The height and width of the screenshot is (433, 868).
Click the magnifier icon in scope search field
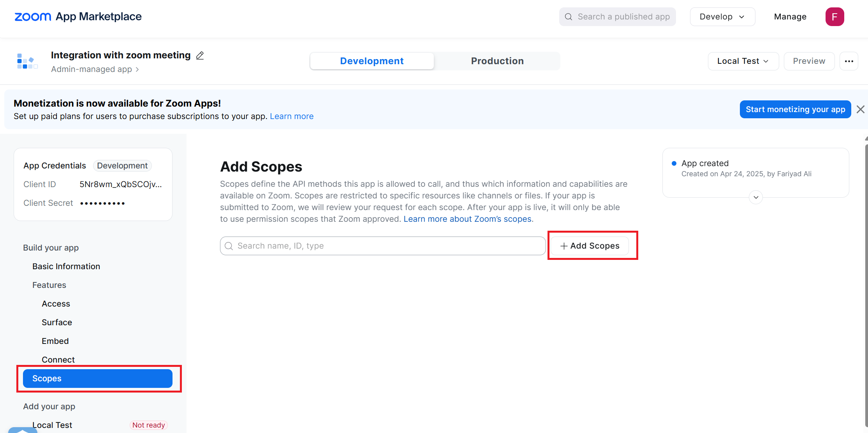(229, 246)
